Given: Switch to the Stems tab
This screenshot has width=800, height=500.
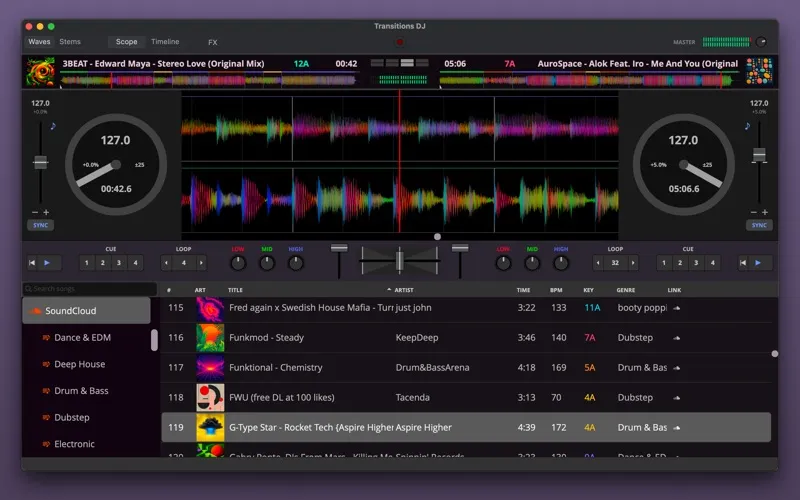Looking at the screenshot, I should [x=70, y=42].
